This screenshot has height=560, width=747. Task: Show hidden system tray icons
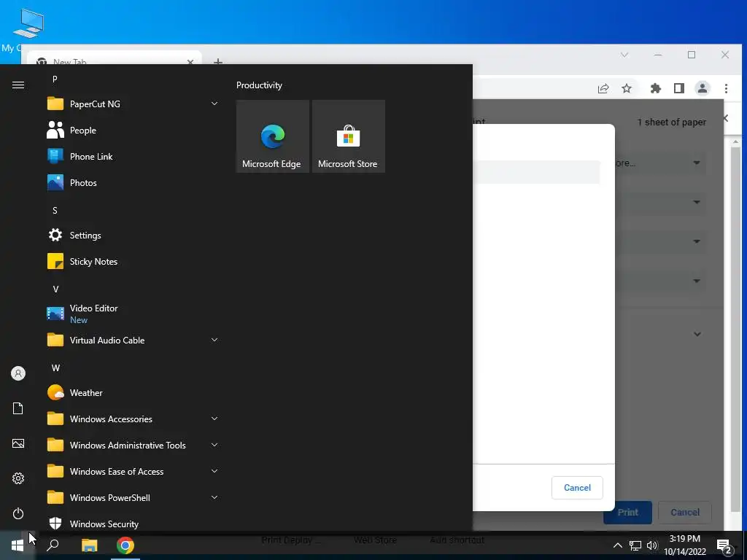tap(617, 545)
